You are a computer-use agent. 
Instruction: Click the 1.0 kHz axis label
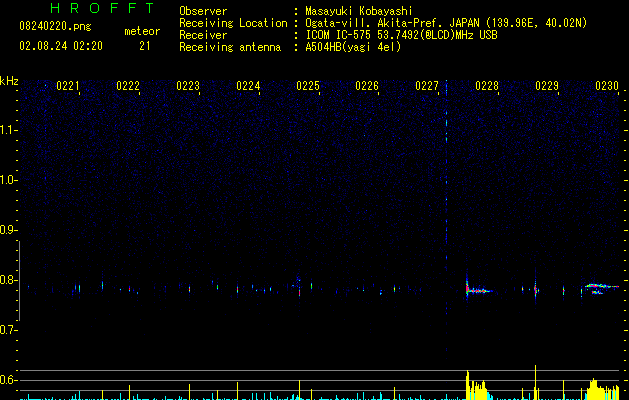(x=8, y=180)
